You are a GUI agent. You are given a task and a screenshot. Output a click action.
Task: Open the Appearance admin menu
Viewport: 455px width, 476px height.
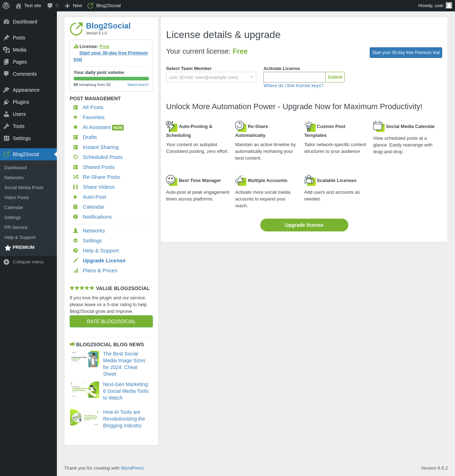pyautogui.click(x=28, y=90)
